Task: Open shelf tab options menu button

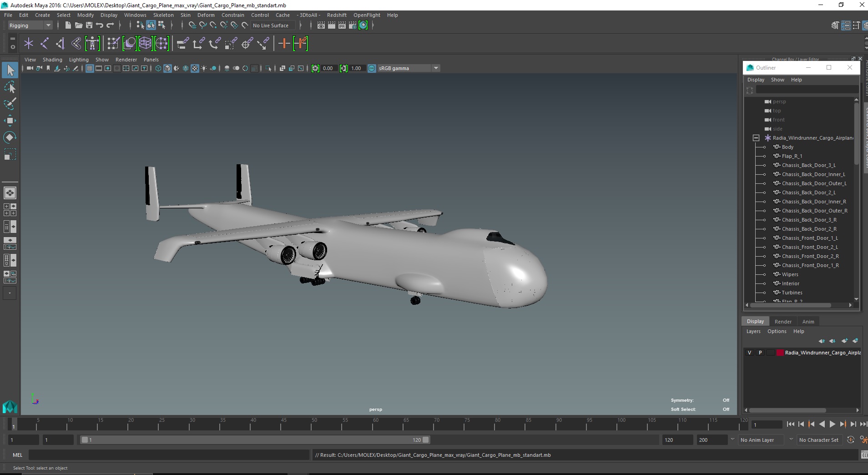Action: click(13, 40)
